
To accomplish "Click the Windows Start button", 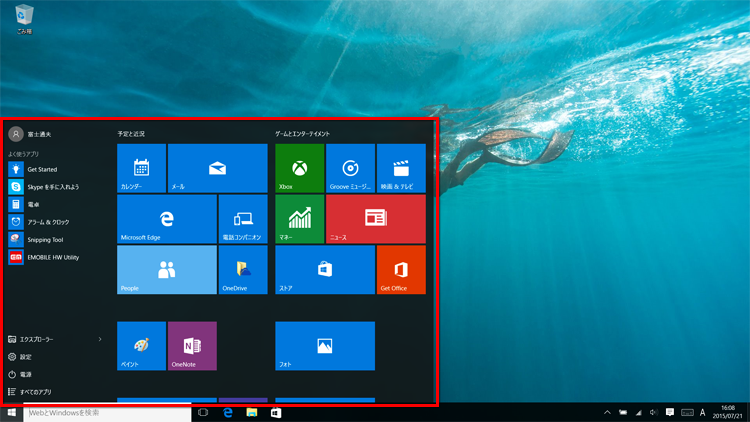I will click(x=12, y=412).
